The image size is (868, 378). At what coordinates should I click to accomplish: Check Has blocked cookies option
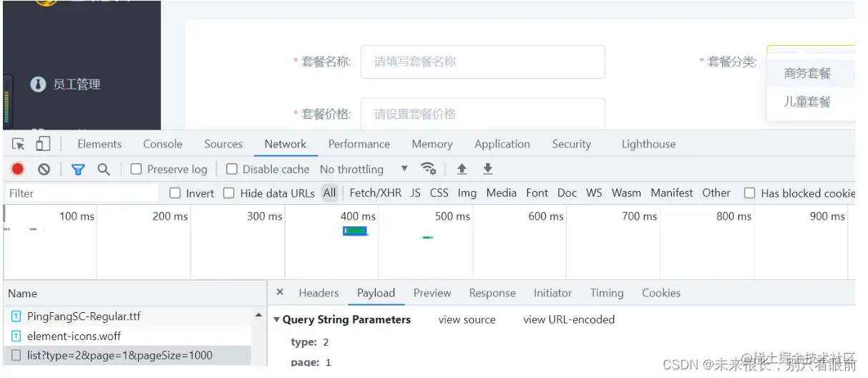click(749, 193)
